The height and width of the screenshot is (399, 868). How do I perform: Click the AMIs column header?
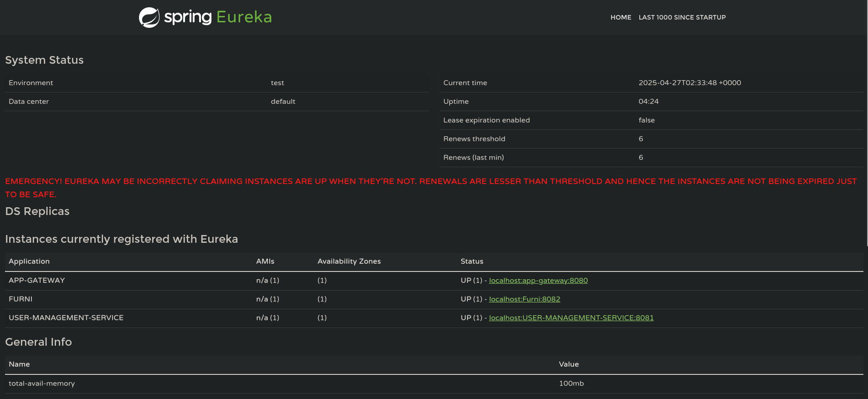(265, 261)
